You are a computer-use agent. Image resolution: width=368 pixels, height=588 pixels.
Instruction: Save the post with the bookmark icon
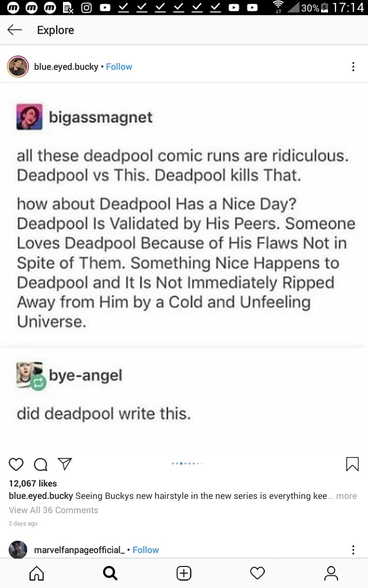352,464
